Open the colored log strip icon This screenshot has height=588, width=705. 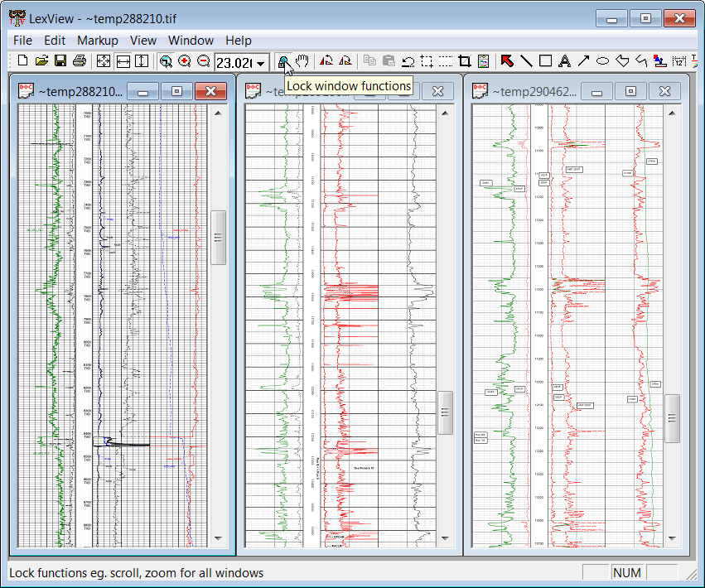pos(483,61)
